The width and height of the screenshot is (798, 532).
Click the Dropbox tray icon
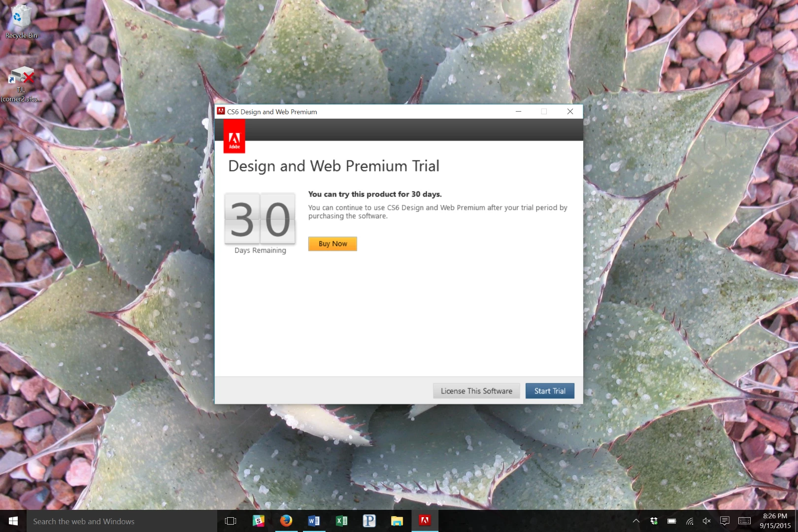[654, 521]
